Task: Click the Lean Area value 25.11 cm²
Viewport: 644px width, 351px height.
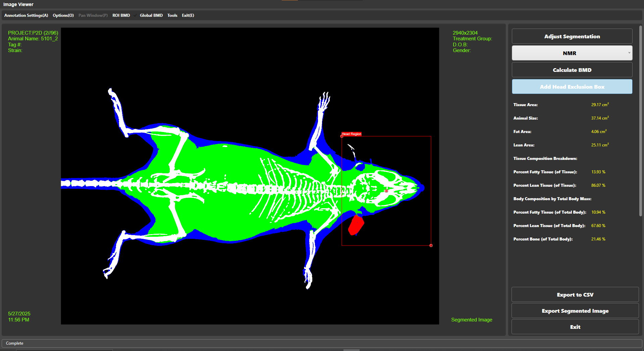Action: pyautogui.click(x=600, y=145)
